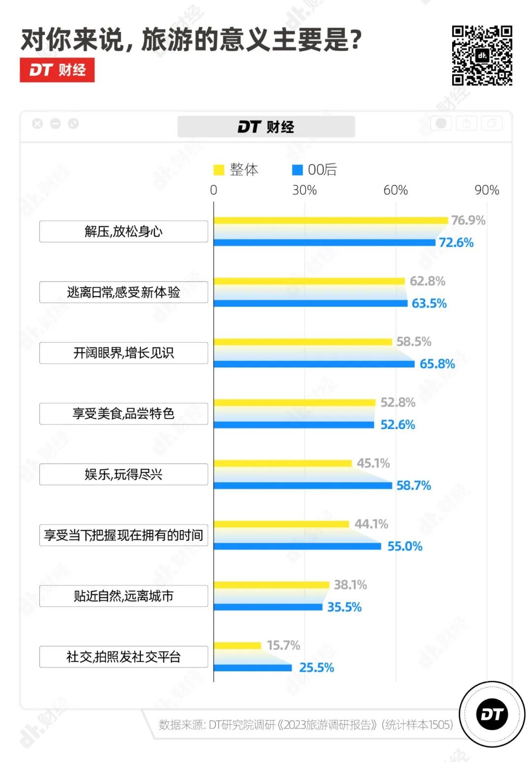Click the circle record icon in the title bar

[441, 123]
